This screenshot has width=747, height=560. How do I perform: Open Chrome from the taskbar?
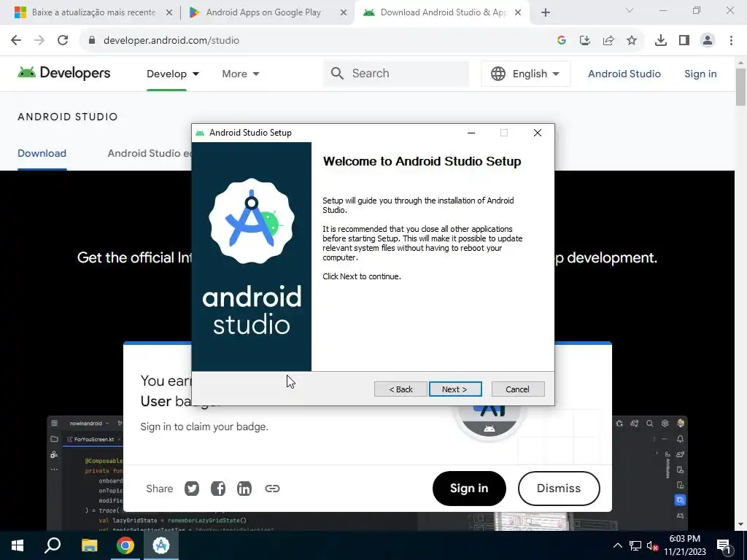click(125, 545)
